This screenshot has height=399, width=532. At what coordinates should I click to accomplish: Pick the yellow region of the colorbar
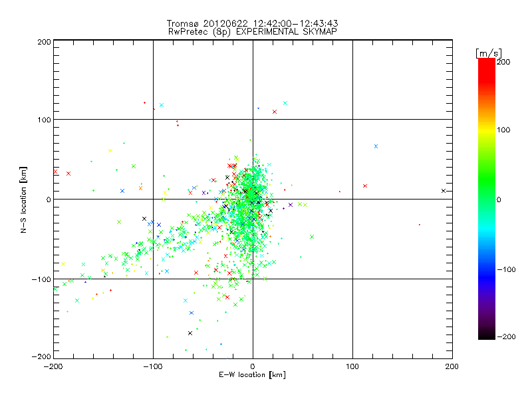pos(487,130)
